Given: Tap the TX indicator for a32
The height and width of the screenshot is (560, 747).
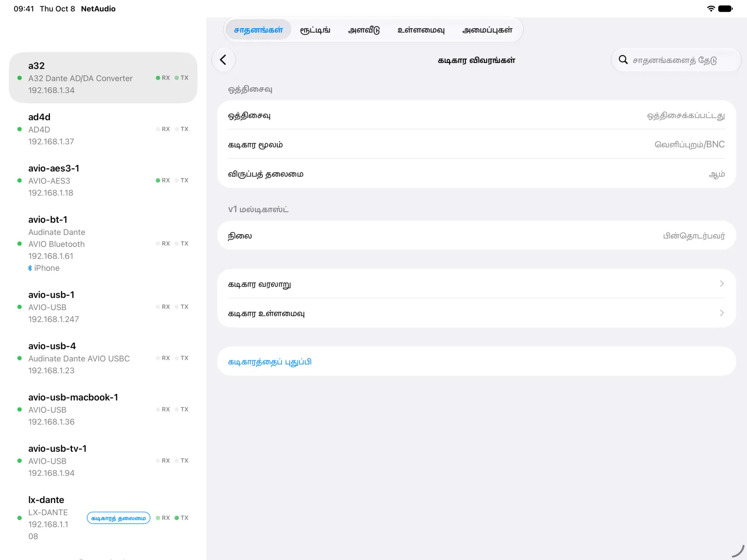Looking at the screenshot, I should (x=182, y=78).
